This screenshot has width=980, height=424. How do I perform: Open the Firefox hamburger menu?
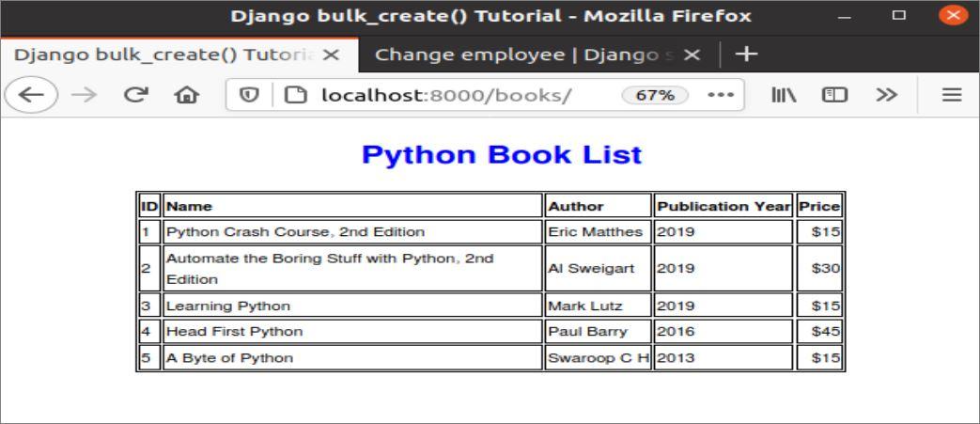point(951,95)
